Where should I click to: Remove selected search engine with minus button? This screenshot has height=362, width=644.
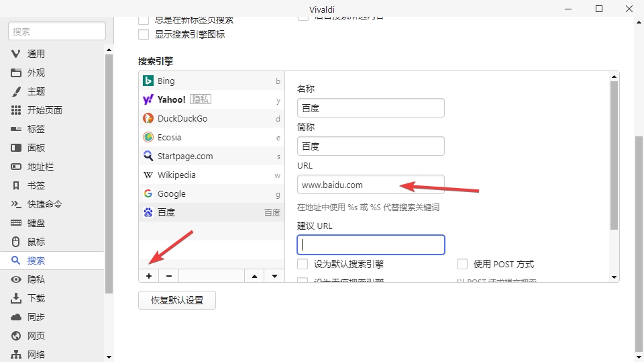[x=169, y=276]
